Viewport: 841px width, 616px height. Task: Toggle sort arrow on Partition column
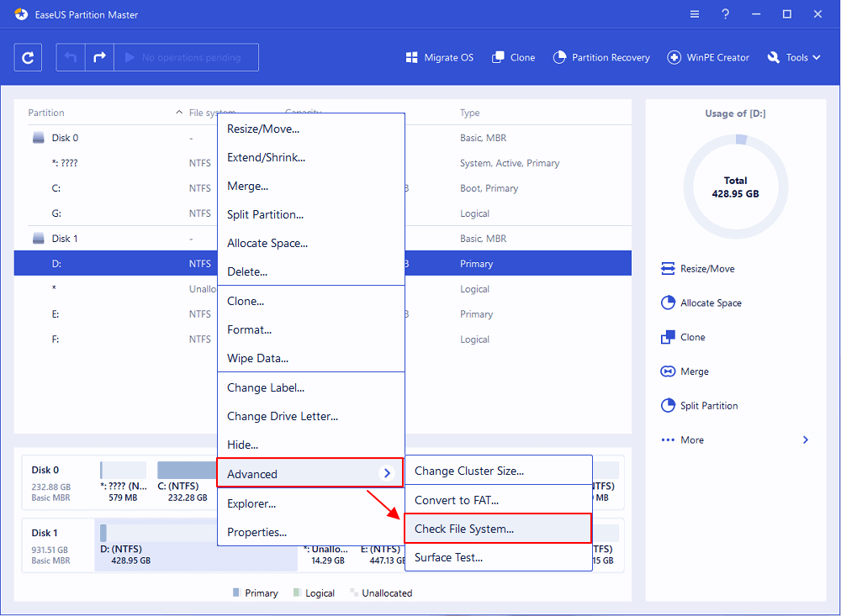click(x=178, y=112)
